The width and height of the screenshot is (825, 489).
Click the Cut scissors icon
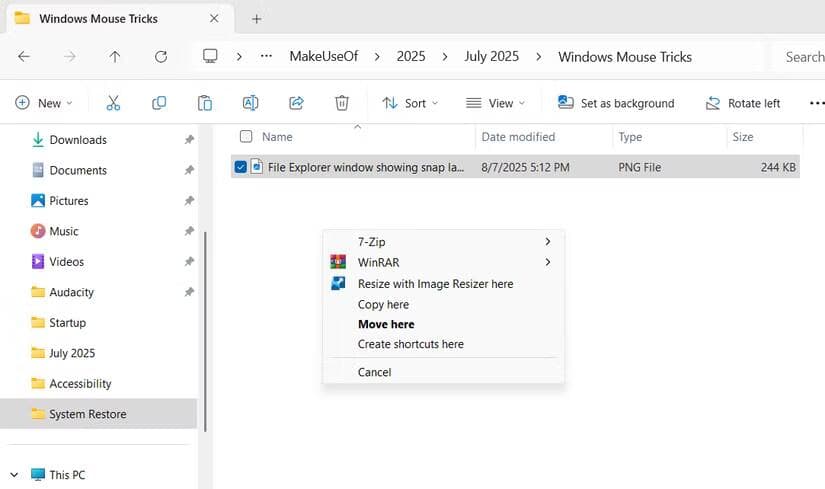(113, 103)
